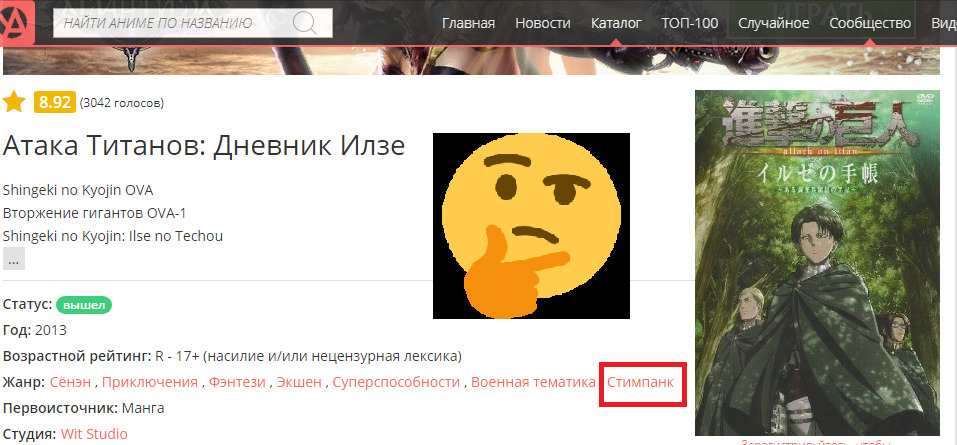This screenshot has width=957, height=445.
Task: Select the Приключения genre link
Action: click(150, 382)
